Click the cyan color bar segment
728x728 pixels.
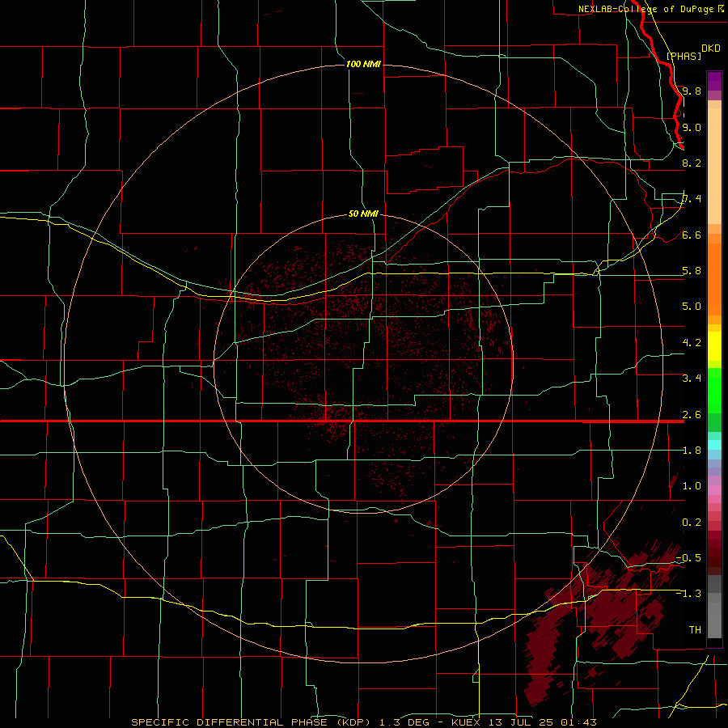pos(714,445)
